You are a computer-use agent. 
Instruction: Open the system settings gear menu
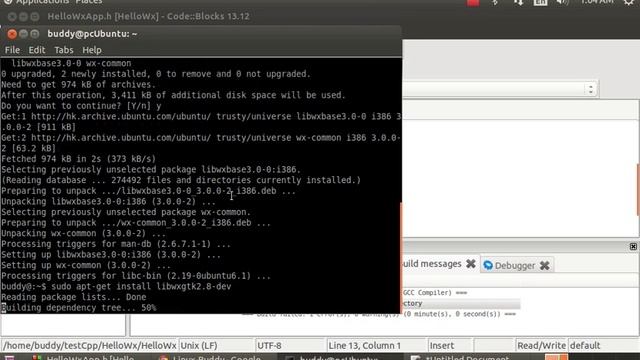coord(629,2)
